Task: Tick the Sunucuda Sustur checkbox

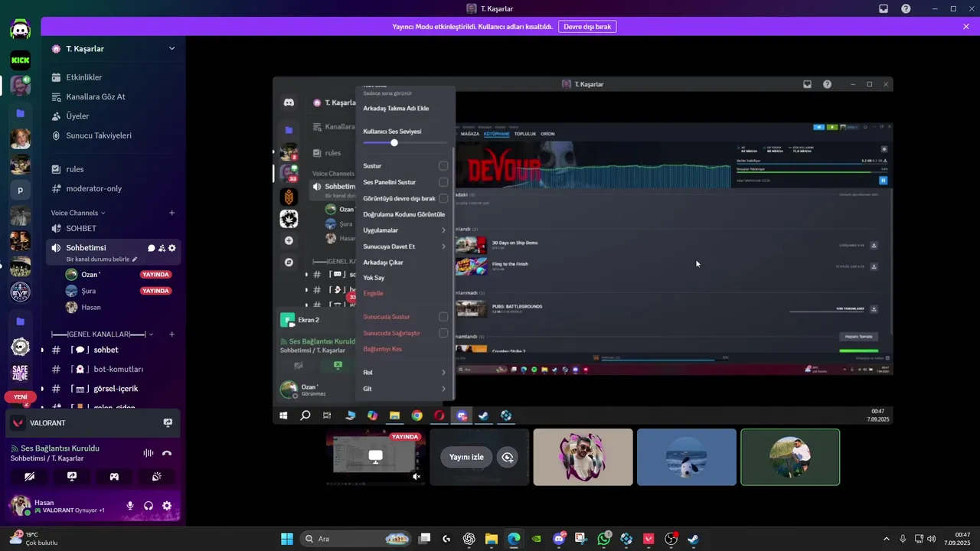Action: 443,317
